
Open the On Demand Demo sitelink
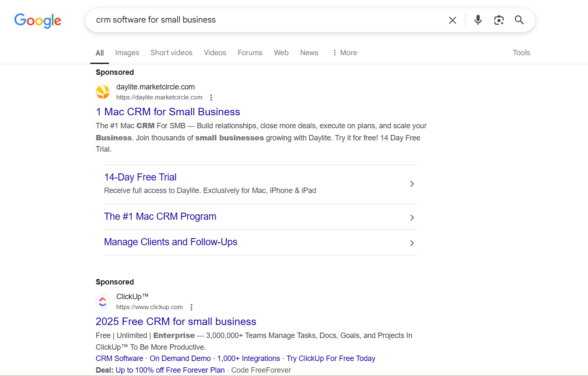[180, 358]
